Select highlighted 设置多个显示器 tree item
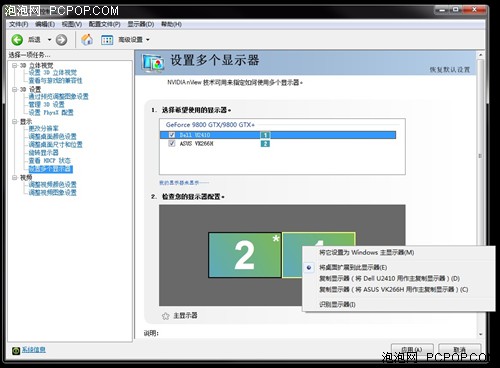Image resolution: width=500 pixels, height=368 pixels. (x=51, y=169)
